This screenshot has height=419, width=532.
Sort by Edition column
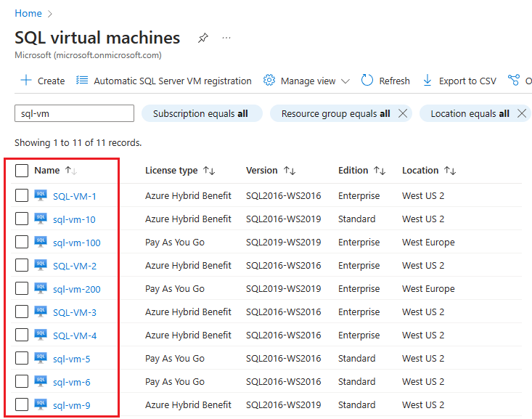pos(361,171)
